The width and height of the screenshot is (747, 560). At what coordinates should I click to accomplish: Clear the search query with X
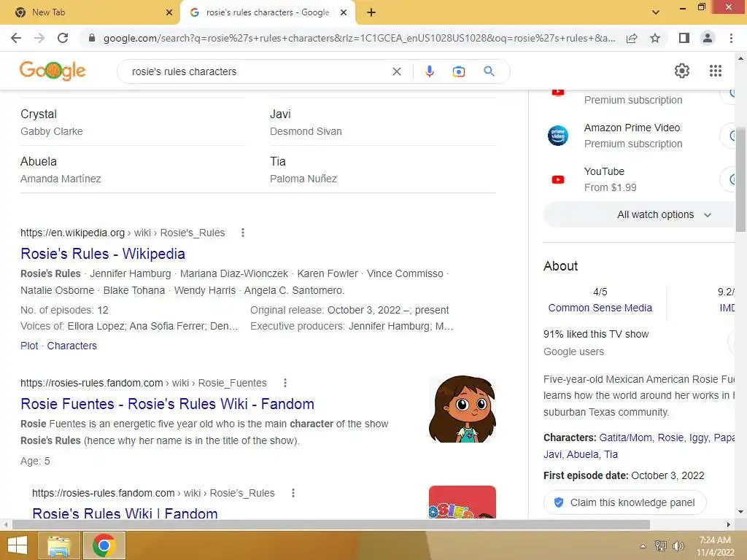click(x=396, y=71)
